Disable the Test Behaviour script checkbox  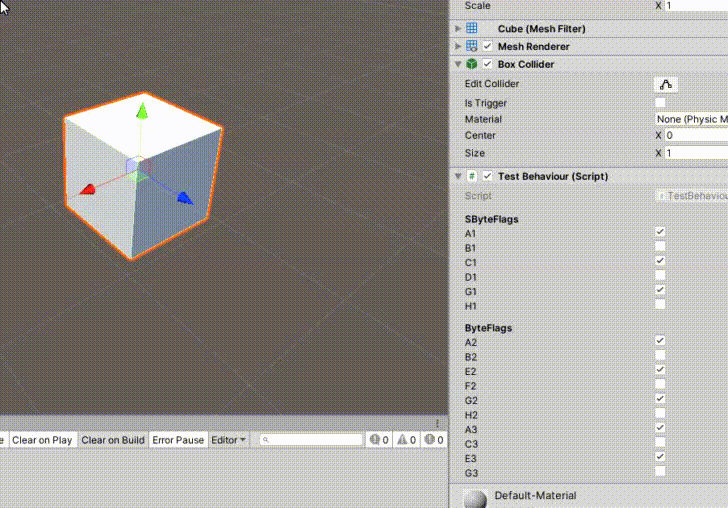[x=487, y=176]
